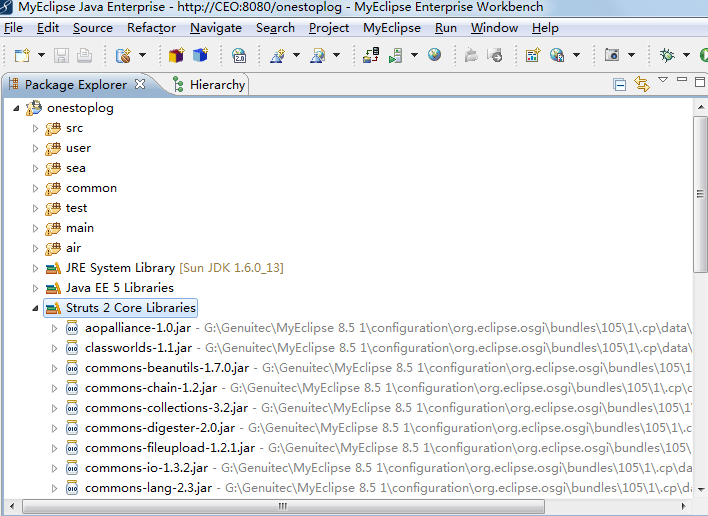Open the Refactor menu

(151, 28)
